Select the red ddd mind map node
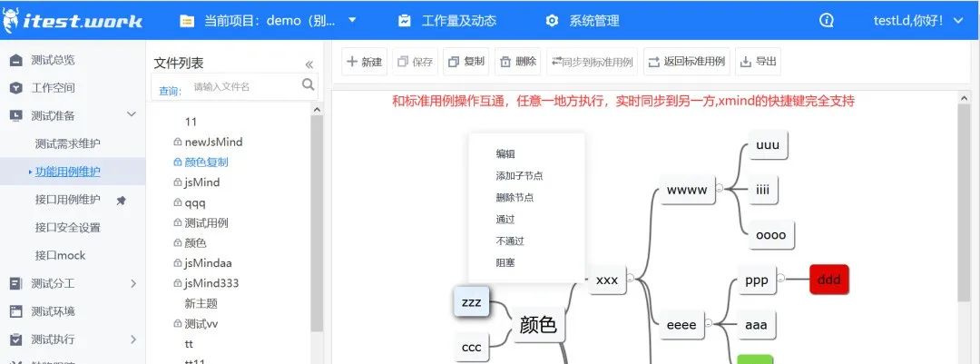 tap(829, 280)
